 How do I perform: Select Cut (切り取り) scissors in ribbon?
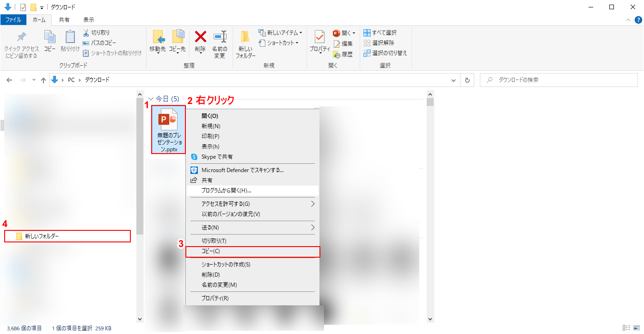[96, 33]
